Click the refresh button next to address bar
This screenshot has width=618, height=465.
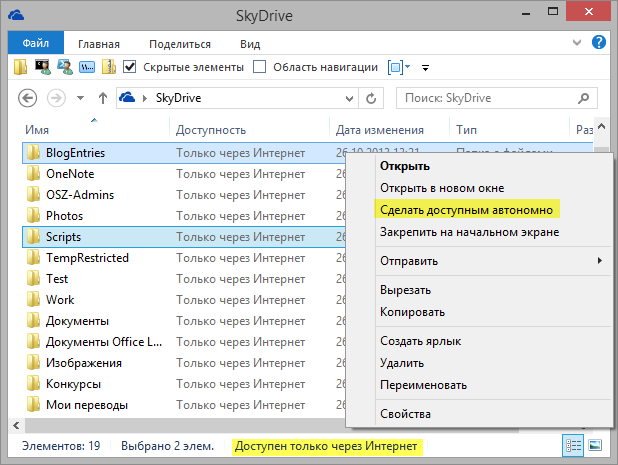pyautogui.click(x=371, y=98)
